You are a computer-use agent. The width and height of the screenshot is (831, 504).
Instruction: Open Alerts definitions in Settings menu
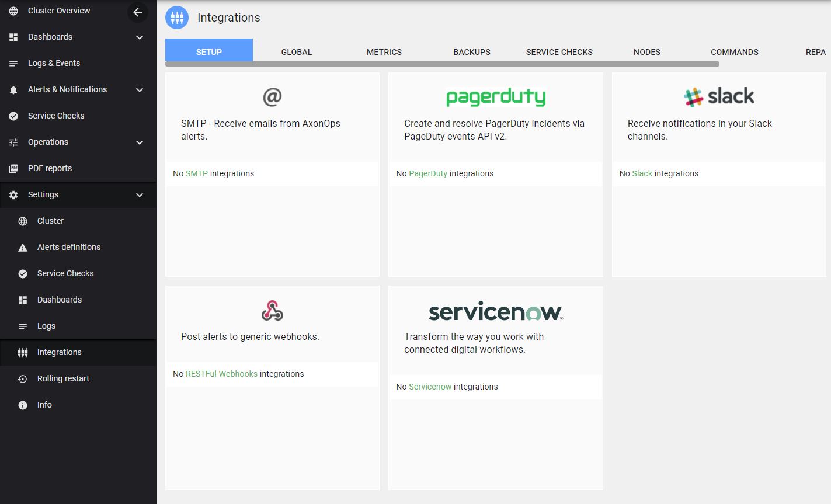69,247
